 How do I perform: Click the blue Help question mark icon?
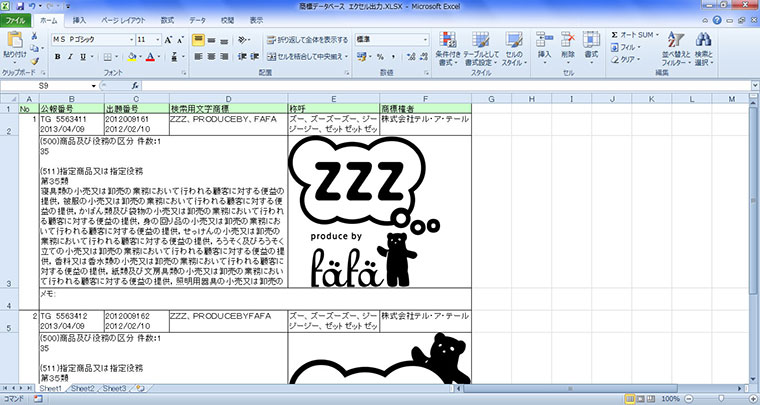717,20
